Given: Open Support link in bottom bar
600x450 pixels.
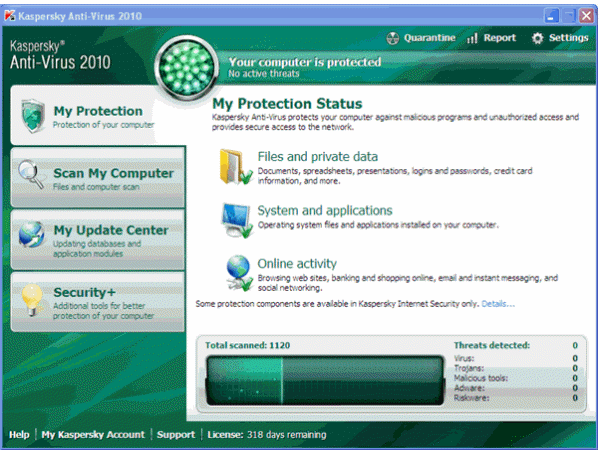Looking at the screenshot, I should coord(176,435).
